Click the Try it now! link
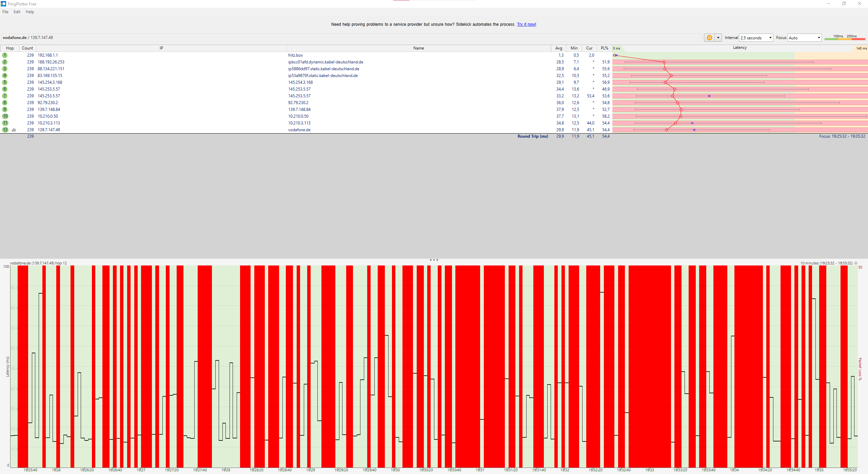 tap(526, 24)
